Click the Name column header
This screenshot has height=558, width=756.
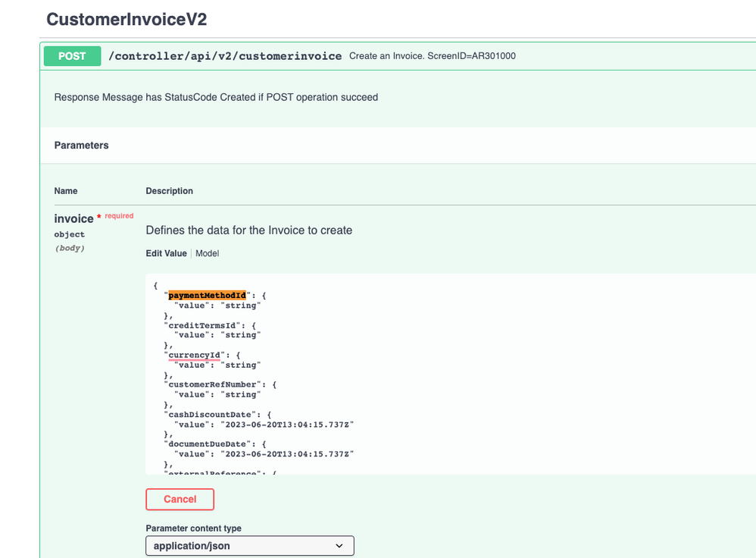pyautogui.click(x=66, y=190)
